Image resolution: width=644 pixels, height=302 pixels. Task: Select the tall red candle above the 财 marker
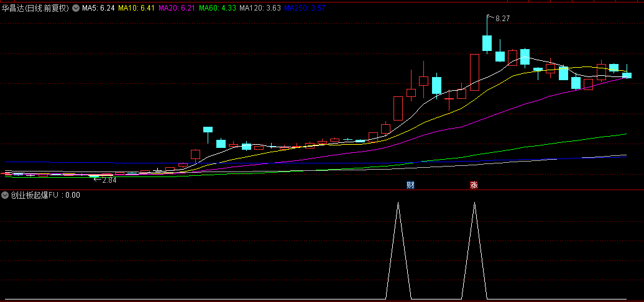398,108
